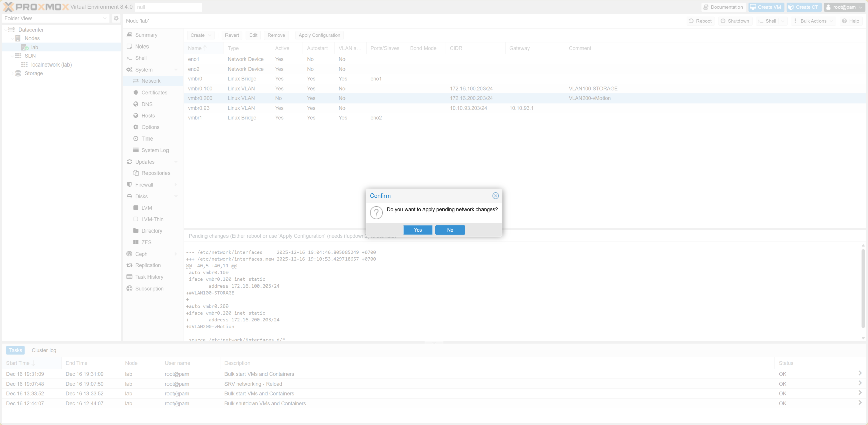Select the Certificates section
Image resolution: width=868 pixels, height=425 pixels.
coord(154,92)
